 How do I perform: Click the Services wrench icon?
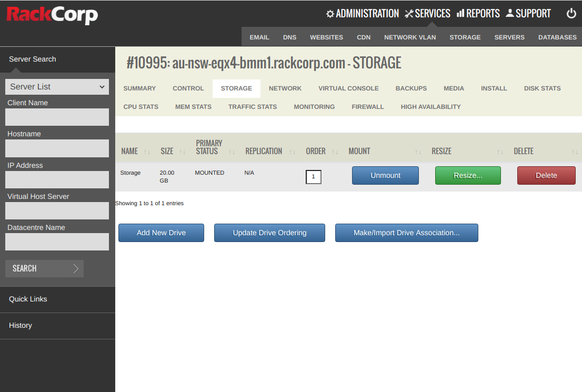409,14
